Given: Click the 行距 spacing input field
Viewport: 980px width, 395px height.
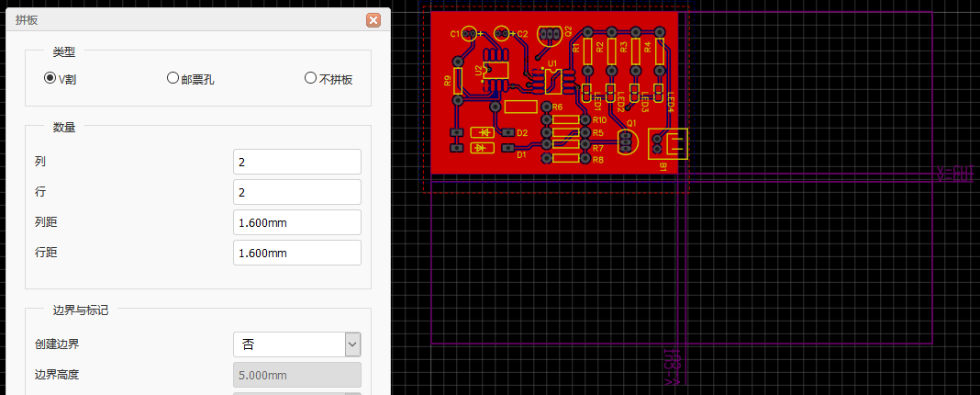Looking at the screenshot, I should (x=297, y=253).
